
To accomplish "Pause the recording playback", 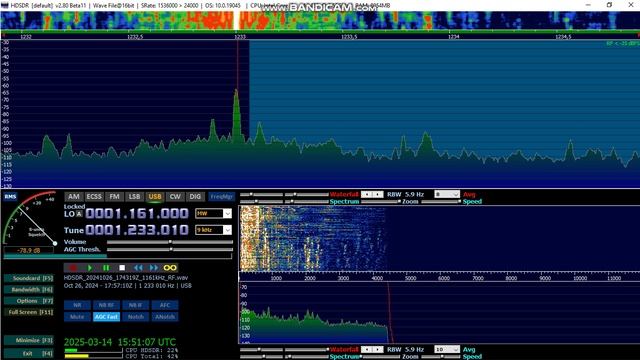I will tap(106, 268).
